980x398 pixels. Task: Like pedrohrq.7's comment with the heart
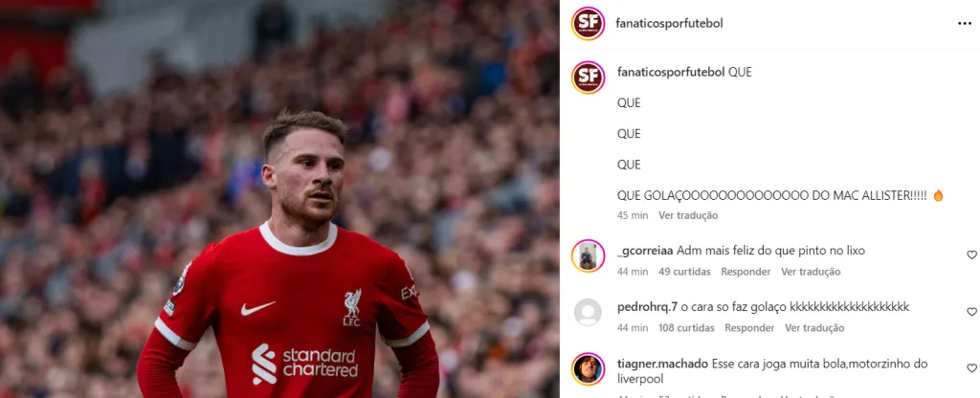point(972,311)
